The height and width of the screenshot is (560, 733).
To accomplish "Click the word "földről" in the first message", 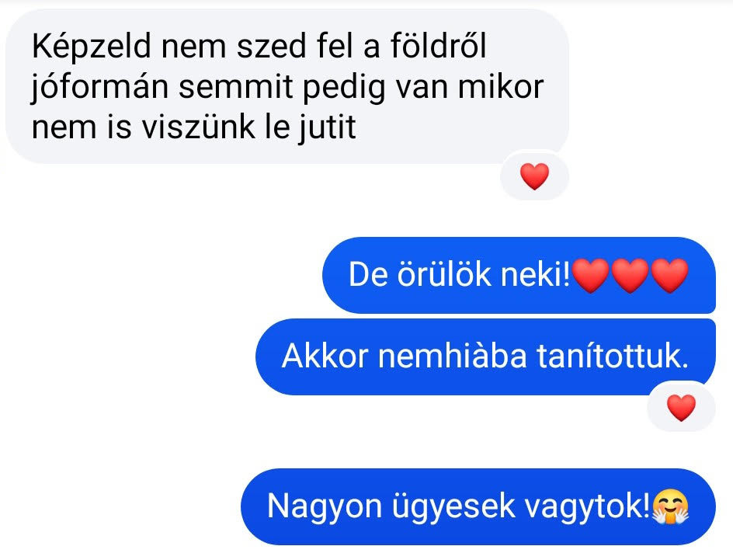I will pos(439,47).
